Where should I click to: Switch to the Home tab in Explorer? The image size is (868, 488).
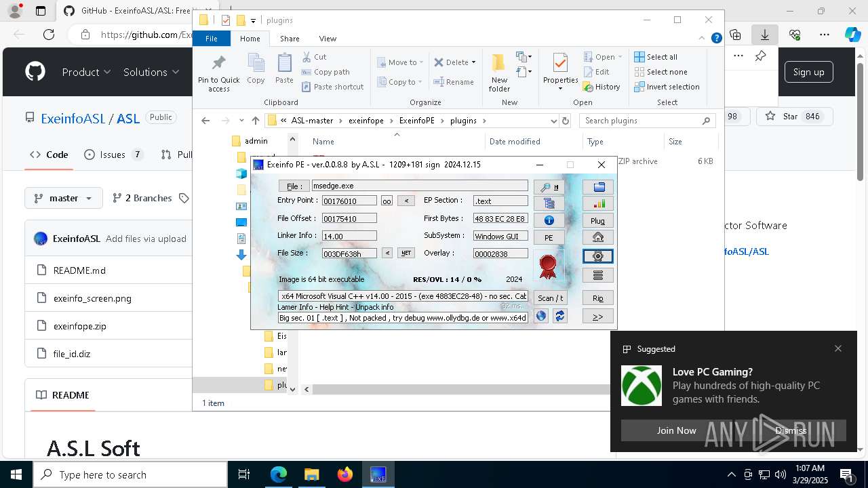[250, 39]
